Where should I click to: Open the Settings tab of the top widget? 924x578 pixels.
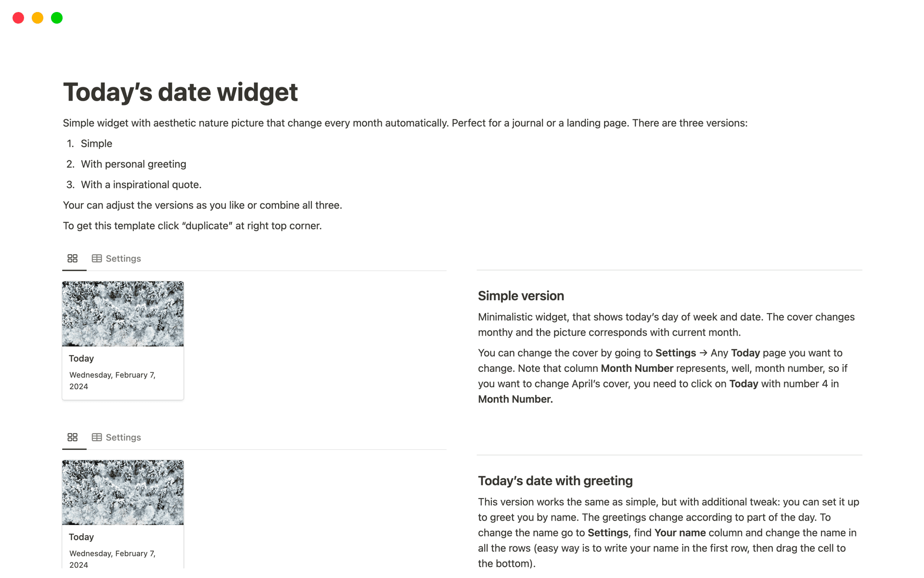click(116, 259)
